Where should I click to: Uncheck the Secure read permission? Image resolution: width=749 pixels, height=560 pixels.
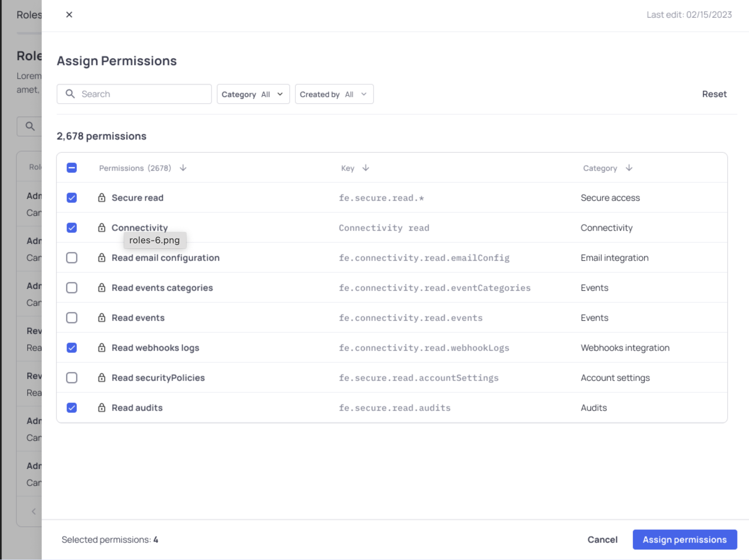[72, 197]
